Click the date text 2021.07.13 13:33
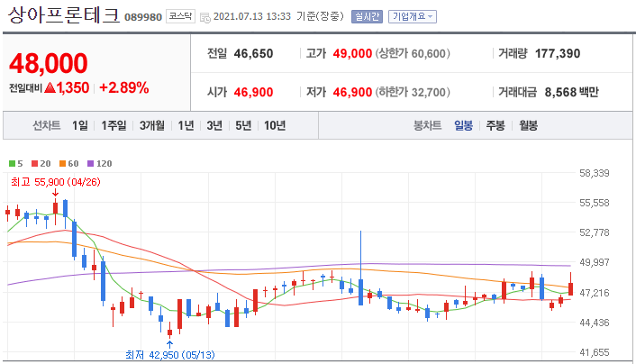This screenshot has height=364, width=636. tap(252, 16)
